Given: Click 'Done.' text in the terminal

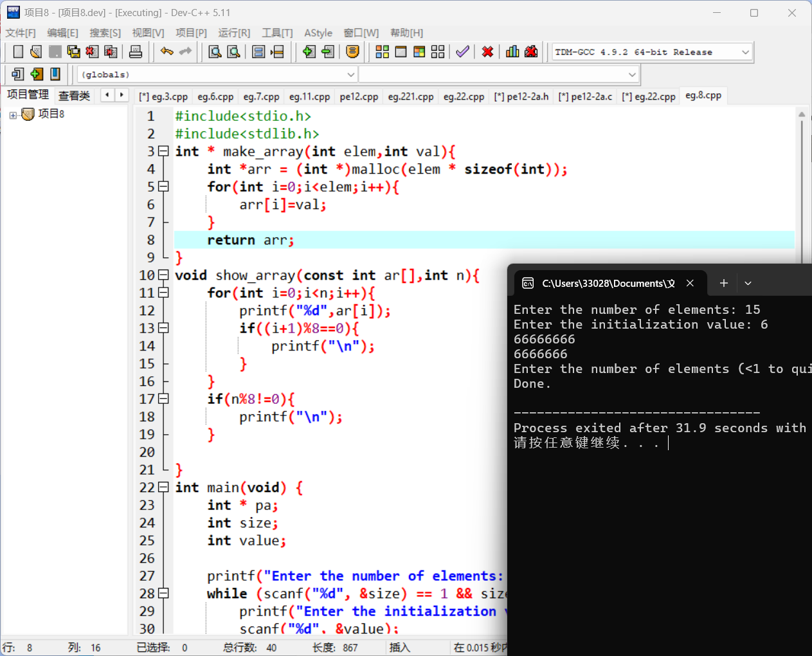Looking at the screenshot, I should pyautogui.click(x=532, y=384).
